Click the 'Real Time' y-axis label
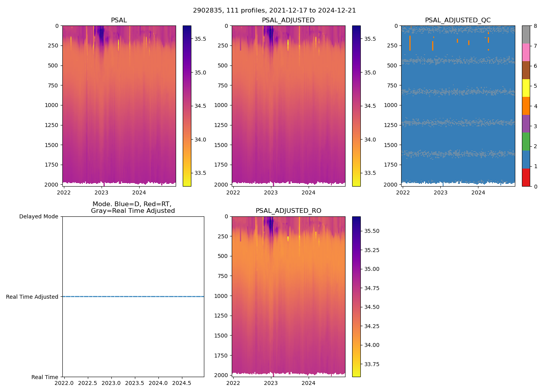Image resolution: width=549 pixels, height=392 pixels. tap(45, 377)
